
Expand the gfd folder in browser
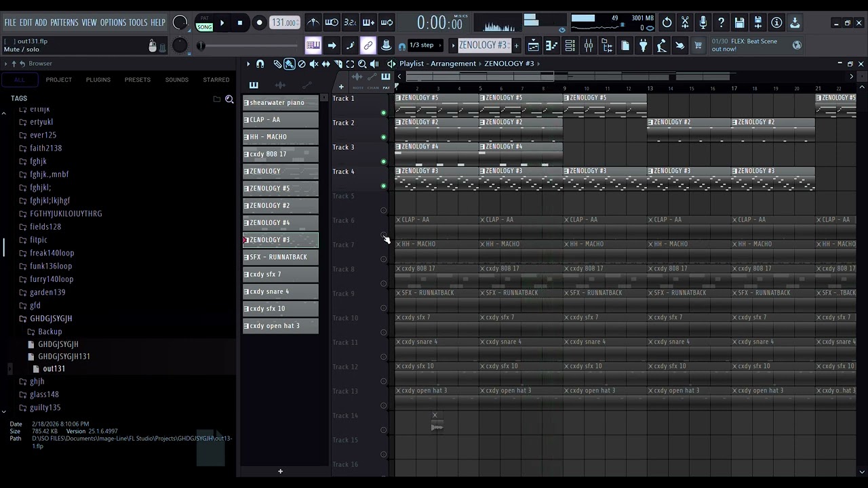30,306
